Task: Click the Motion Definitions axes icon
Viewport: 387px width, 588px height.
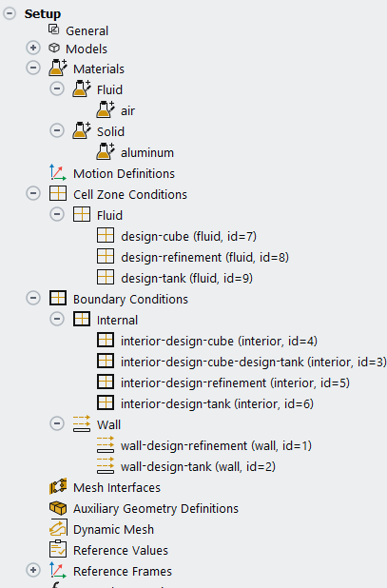Action: coord(58,173)
